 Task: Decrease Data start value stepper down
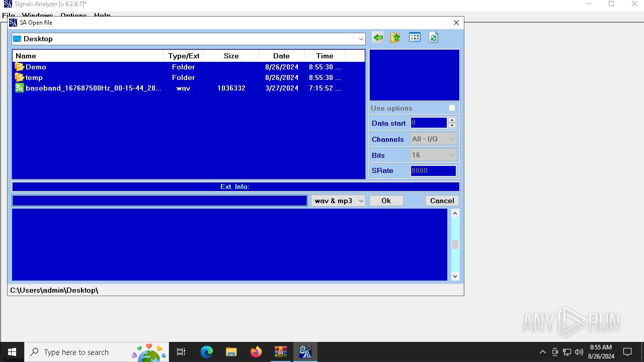452,126
